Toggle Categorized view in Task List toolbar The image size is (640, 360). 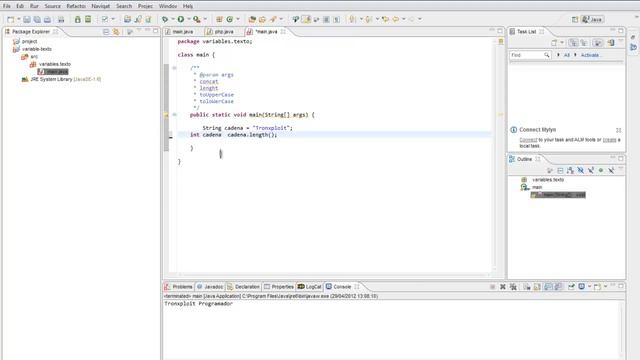click(573, 43)
